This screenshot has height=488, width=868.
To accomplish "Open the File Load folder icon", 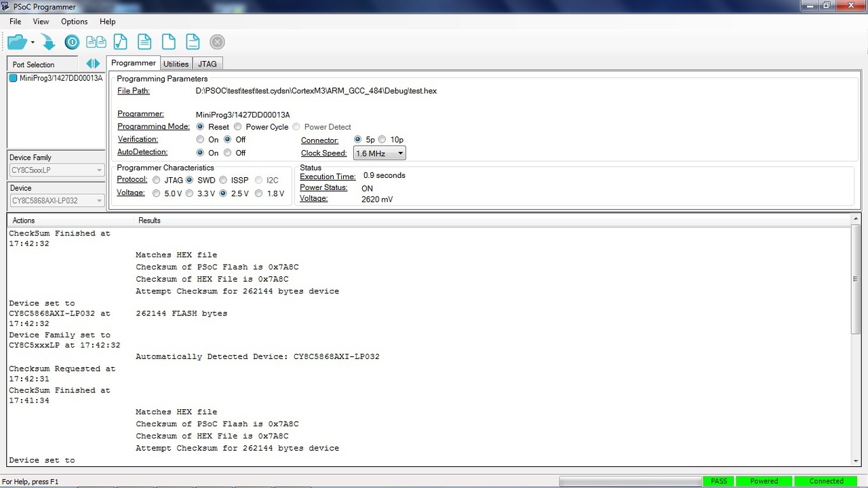I will pos(17,42).
